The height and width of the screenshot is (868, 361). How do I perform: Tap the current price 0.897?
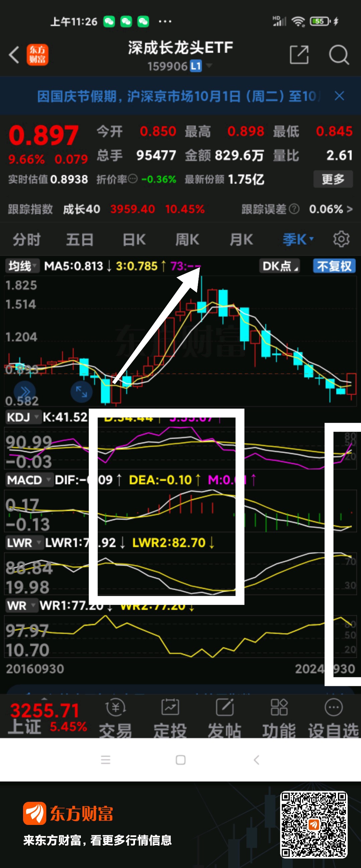click(44, 135)
